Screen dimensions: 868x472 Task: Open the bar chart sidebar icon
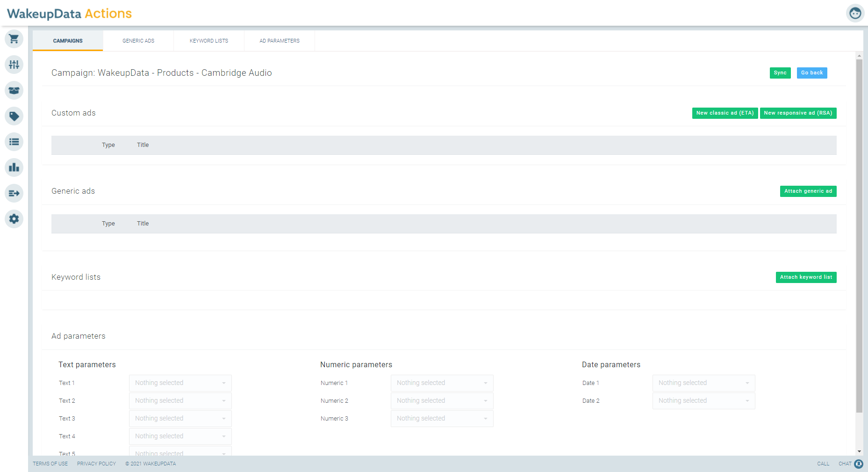pos(14,167)
